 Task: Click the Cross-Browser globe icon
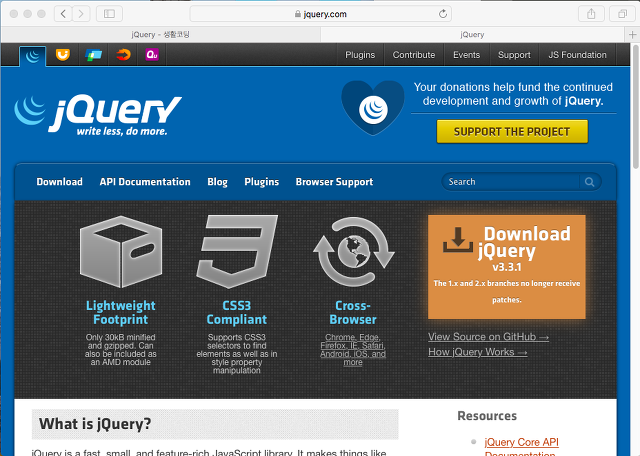point(353,251)
